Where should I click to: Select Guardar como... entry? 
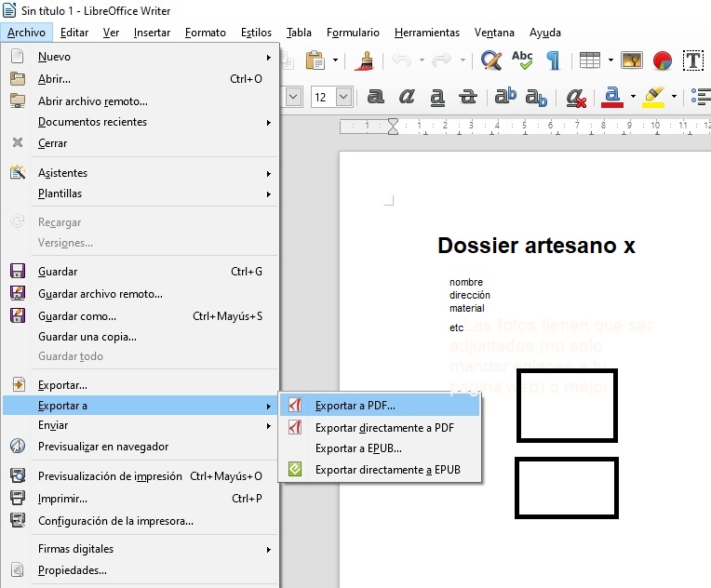pos(141,316)
